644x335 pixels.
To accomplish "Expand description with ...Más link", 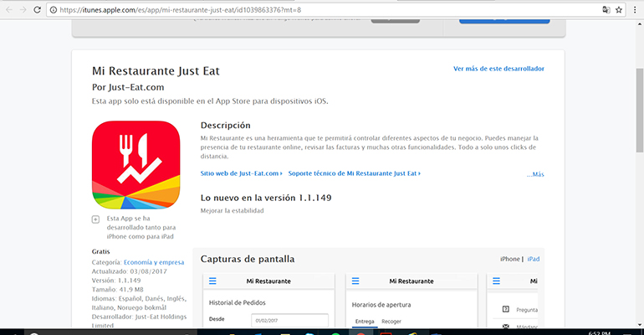I will click(535, 174).
